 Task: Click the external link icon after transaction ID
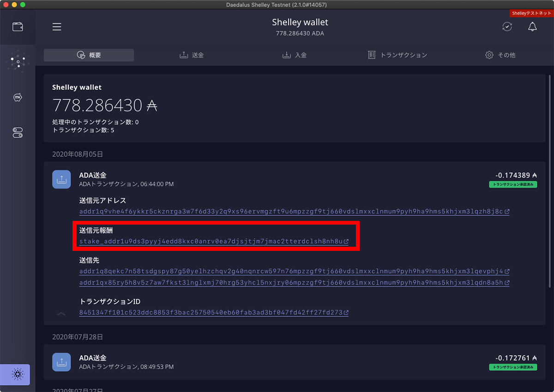click(346, 312)
